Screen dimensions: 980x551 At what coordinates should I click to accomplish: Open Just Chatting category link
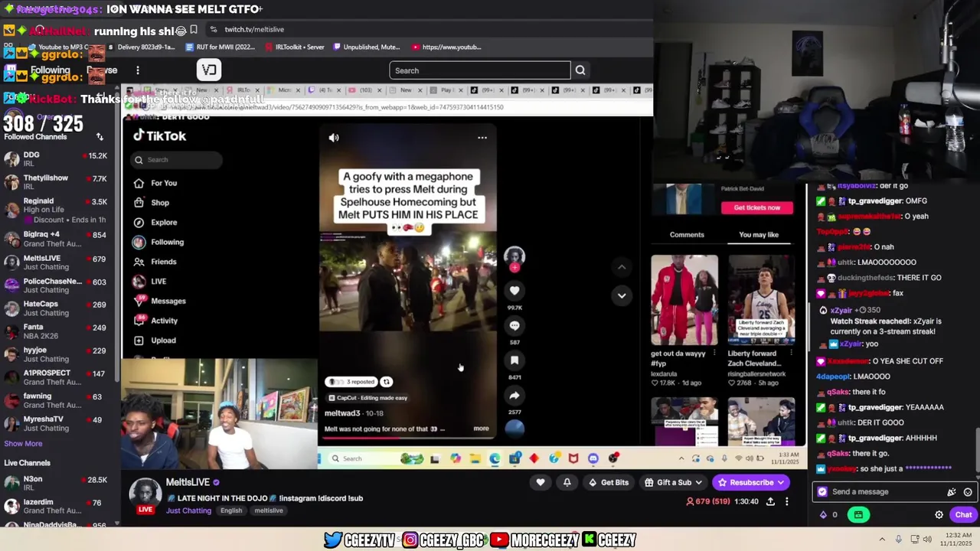(188, 510)
